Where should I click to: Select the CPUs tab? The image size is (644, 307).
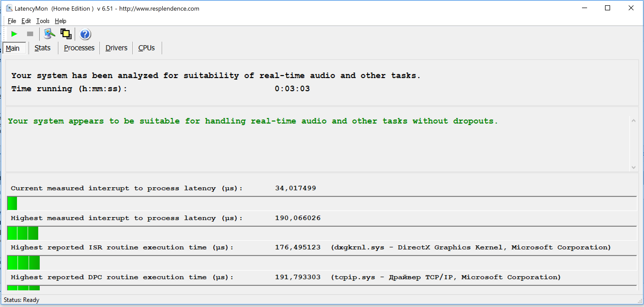pyautogui.click(x=146, y=48)
